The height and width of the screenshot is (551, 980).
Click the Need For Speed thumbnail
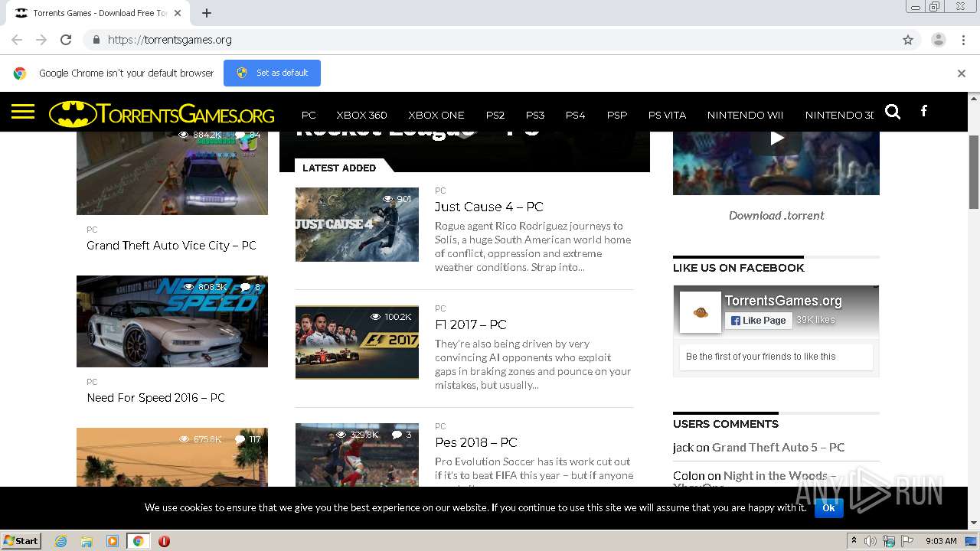172,321
